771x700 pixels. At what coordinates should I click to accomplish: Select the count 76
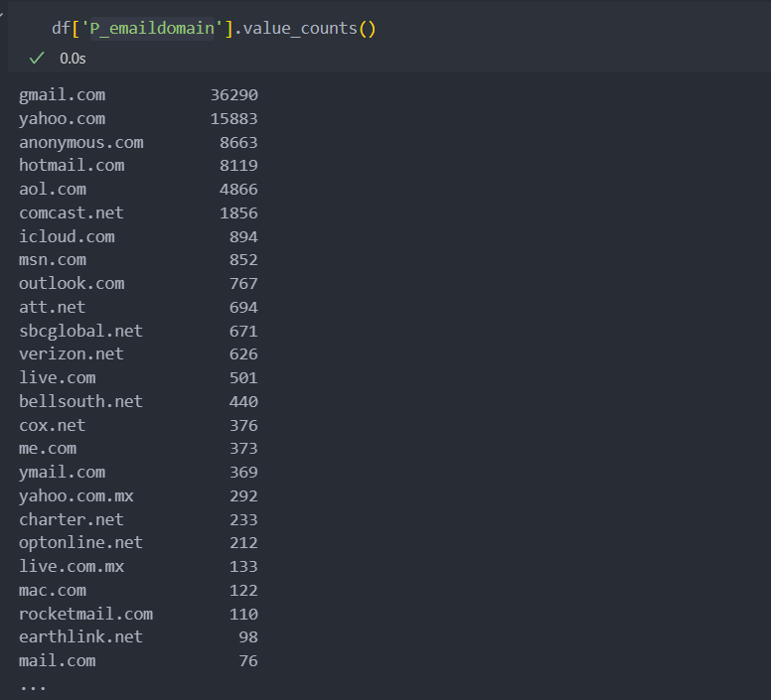(248, 660)
